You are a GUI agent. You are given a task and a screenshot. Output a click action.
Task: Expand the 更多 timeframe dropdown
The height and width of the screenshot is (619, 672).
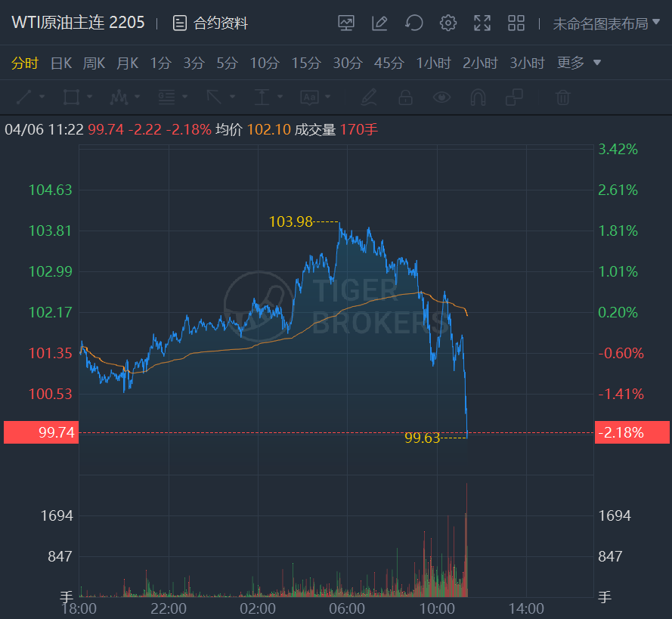click(x=579, y=63)
